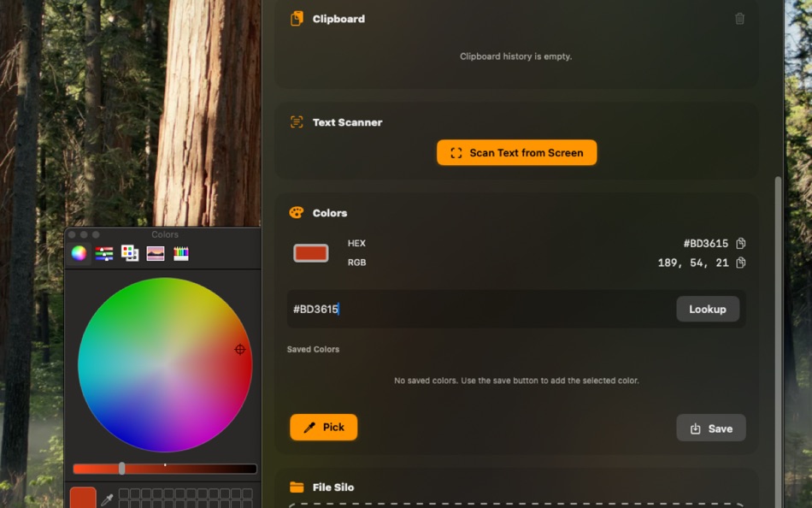812x508 pixels.
Task: Click the hex color input field
Action: click(x=480, y=309)
